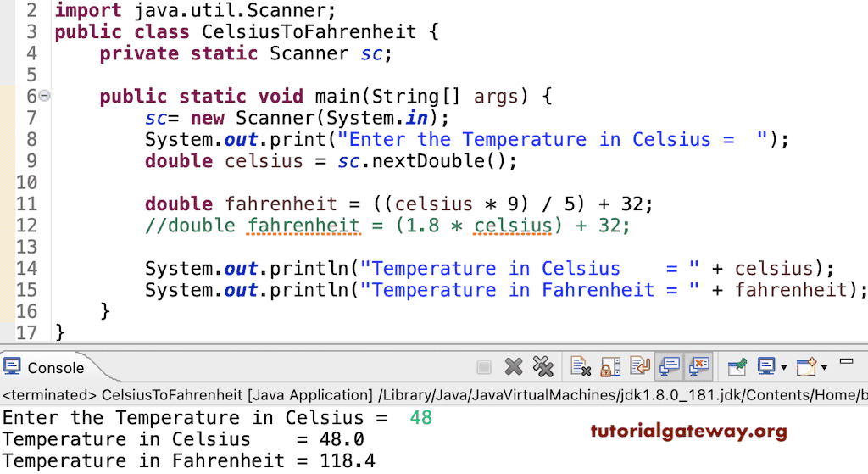868x474 pixels.
Task: Click the Open Console icon
Action: pyautogui.click(x=807, y=366)
